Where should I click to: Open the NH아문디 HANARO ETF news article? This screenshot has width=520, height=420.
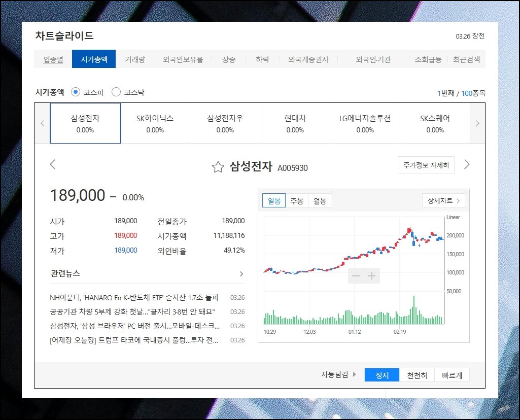(134, 298)
